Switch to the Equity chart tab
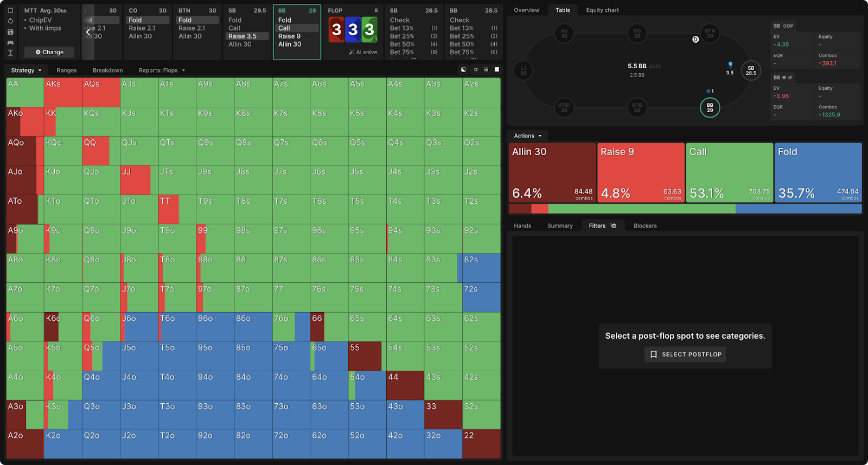This screenshot has width=868, height=465. tap(602, 10)
